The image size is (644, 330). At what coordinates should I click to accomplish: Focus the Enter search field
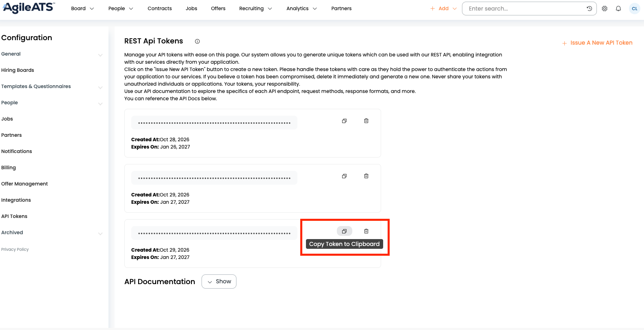[x=524, y=9]
